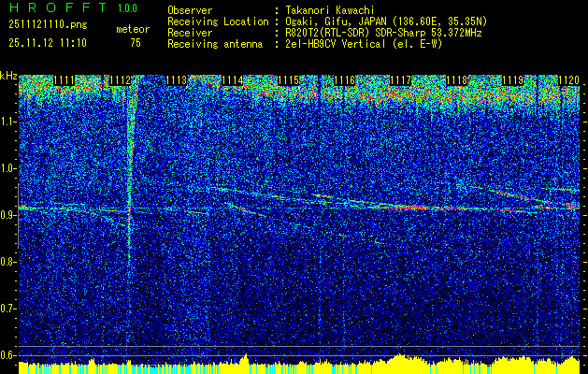Click the 1.0 frequency axis label
The image size is (588, 374).
(x=8, y=168)
